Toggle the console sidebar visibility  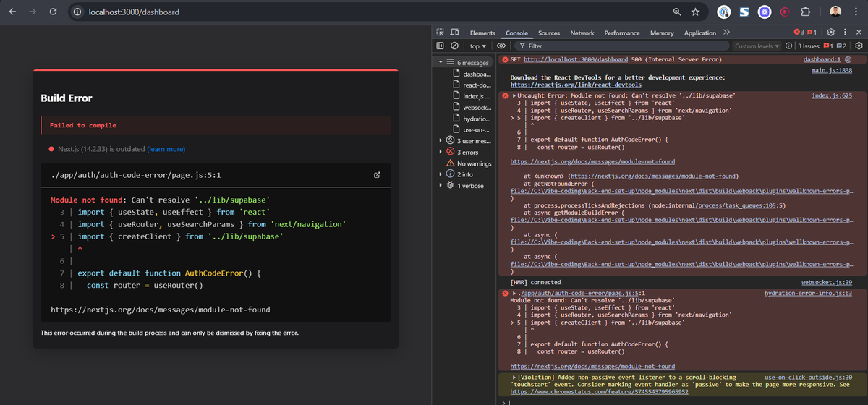click(441, 46)
